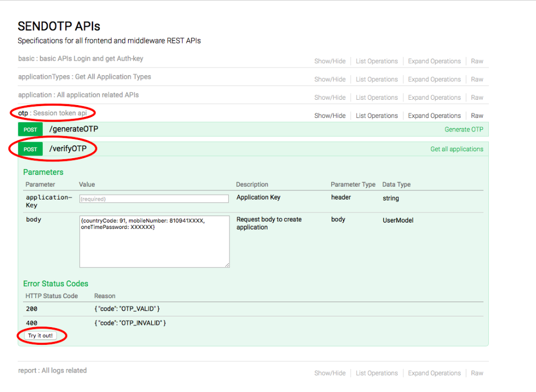Click Expand Operations for report section
This screenshot has width=536, height=392.
click(434, 373)
